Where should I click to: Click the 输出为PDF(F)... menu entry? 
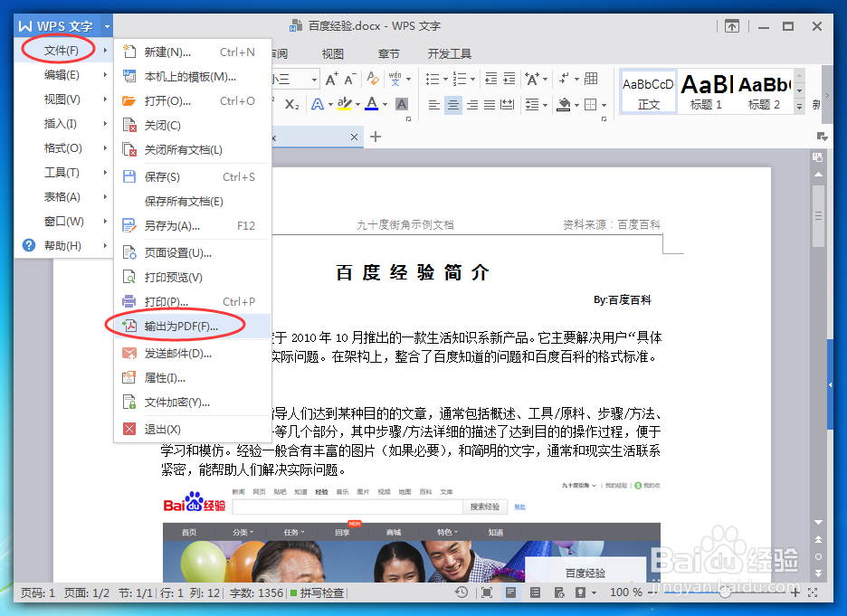[192, 326]
